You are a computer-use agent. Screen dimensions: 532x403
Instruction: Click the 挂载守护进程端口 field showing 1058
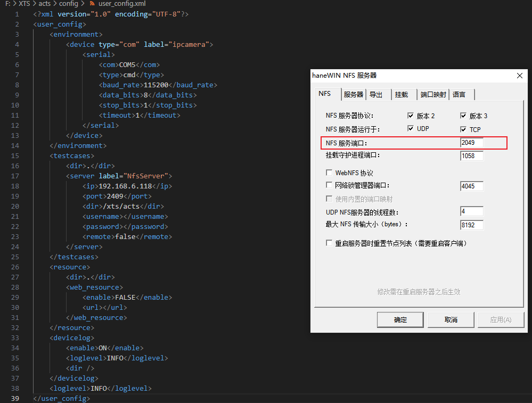pos(472,155)
